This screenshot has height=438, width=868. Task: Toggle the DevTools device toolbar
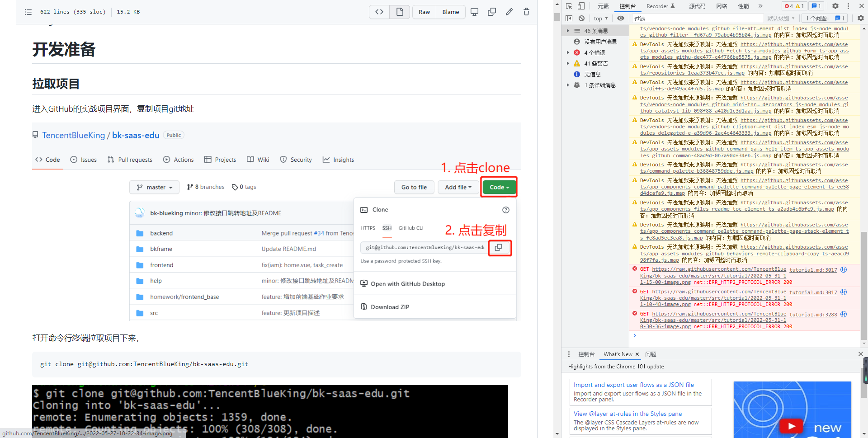point(581,6)
